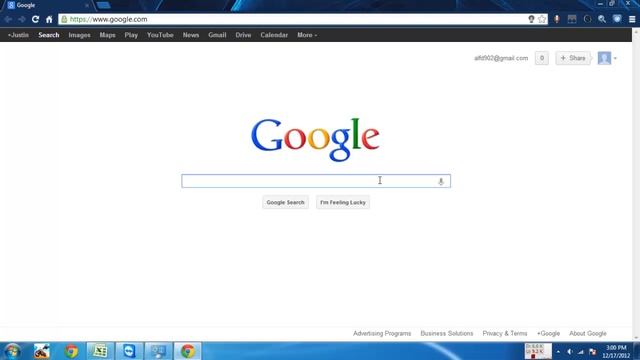The image size is (640, 360).
Task: Start voice search with the microphone icon
Action: (441, 182)
